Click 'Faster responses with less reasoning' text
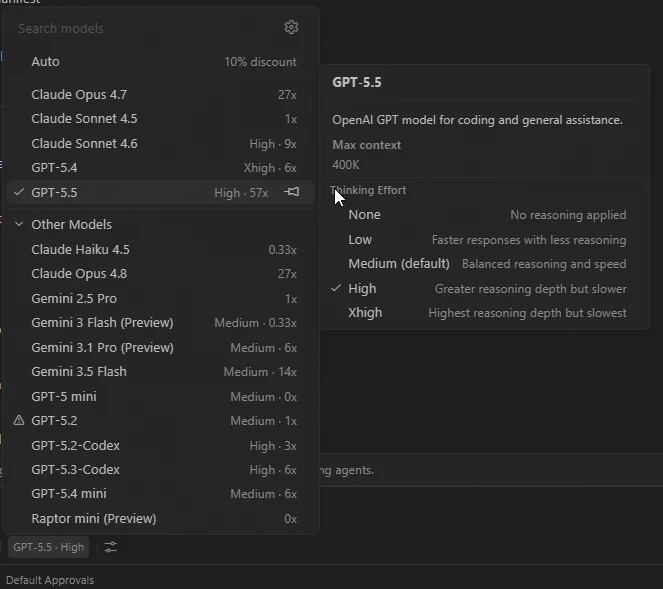Image resolution: width=663 pixels, height=589 pixels. (x=529, y=240)
